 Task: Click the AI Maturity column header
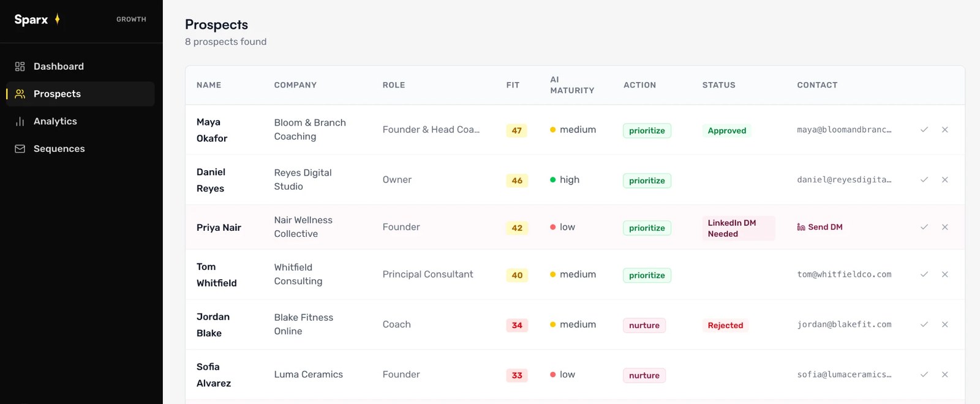(x=572, y=85)
